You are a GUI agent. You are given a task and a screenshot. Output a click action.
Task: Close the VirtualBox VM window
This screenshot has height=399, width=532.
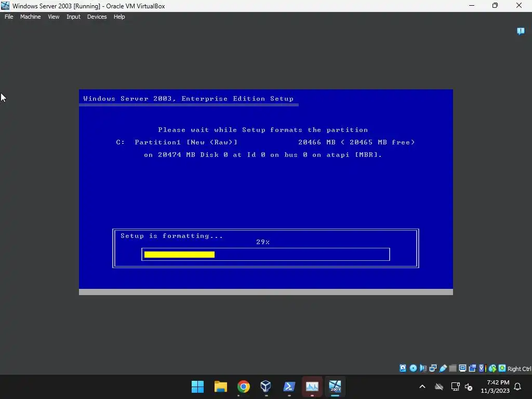point(519,6)
